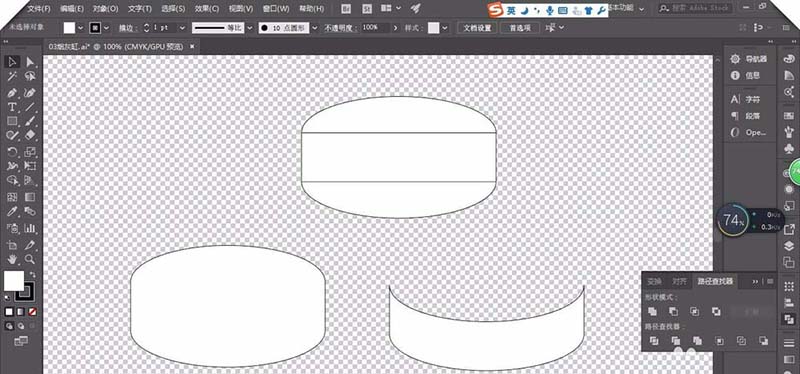The image size is (800, 374).
Task: Open the 效果(C) menu
Action: (x=207, y=9)
